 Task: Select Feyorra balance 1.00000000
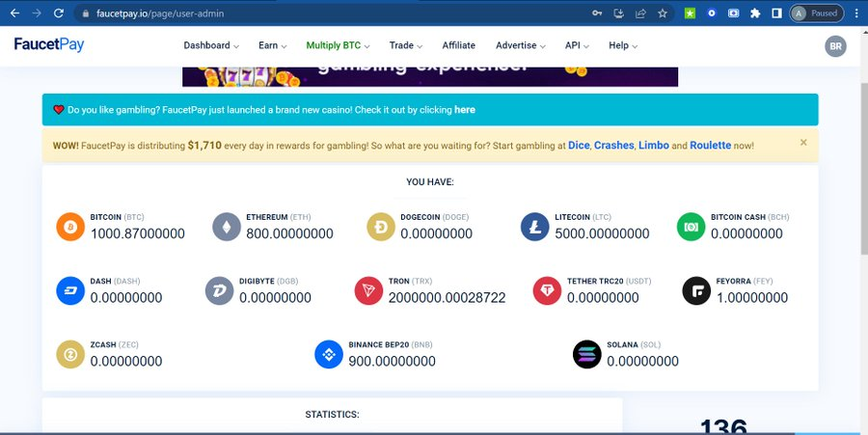(751, 298)
